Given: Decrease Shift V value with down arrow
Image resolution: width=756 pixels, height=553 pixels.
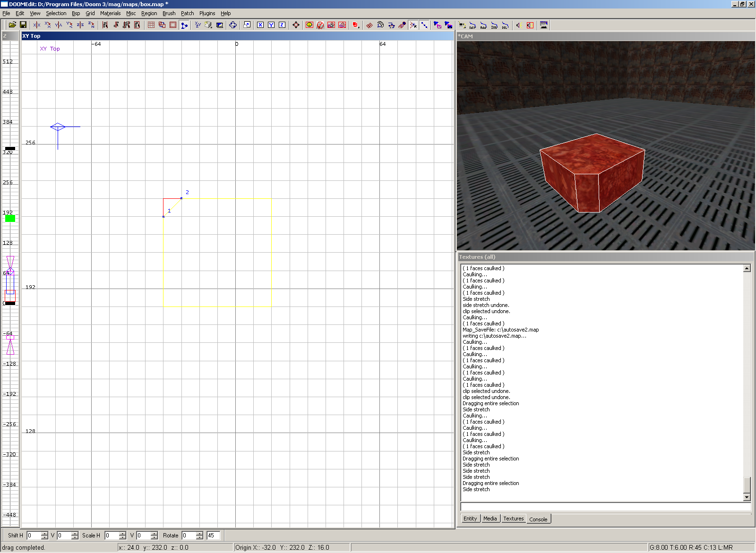Looking at the screenshot, I should pyautogui.click(x=75, y=537).
